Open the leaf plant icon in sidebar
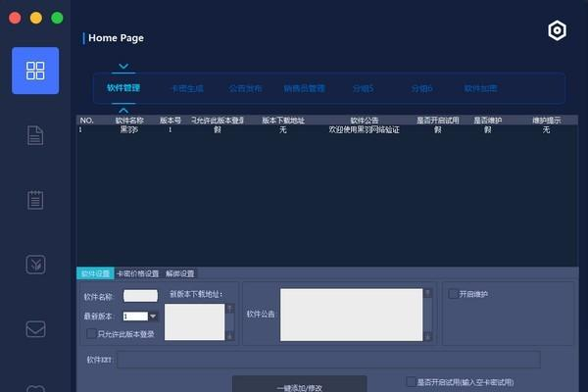Image resolution: width=588 pixels, height=392 pixels. [35, 265]
